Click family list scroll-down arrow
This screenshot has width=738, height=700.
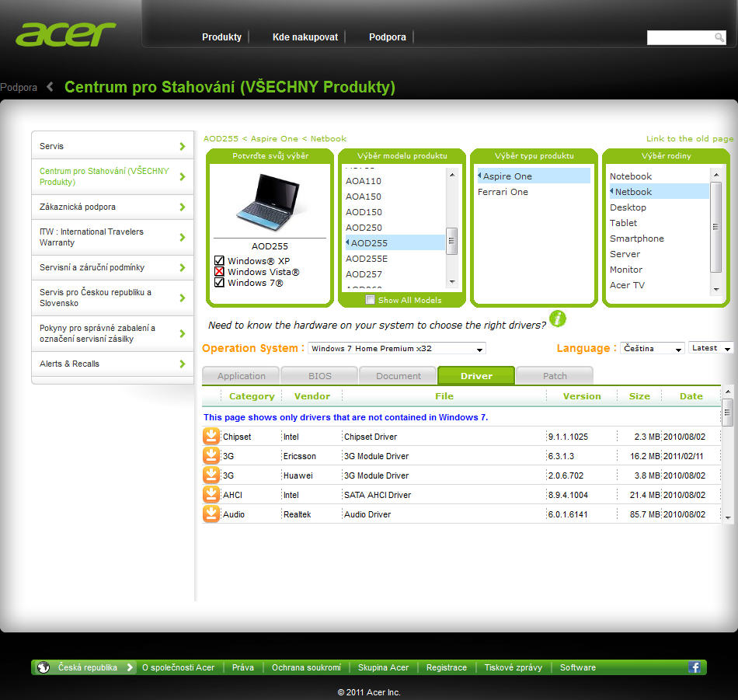coord(716,289)
